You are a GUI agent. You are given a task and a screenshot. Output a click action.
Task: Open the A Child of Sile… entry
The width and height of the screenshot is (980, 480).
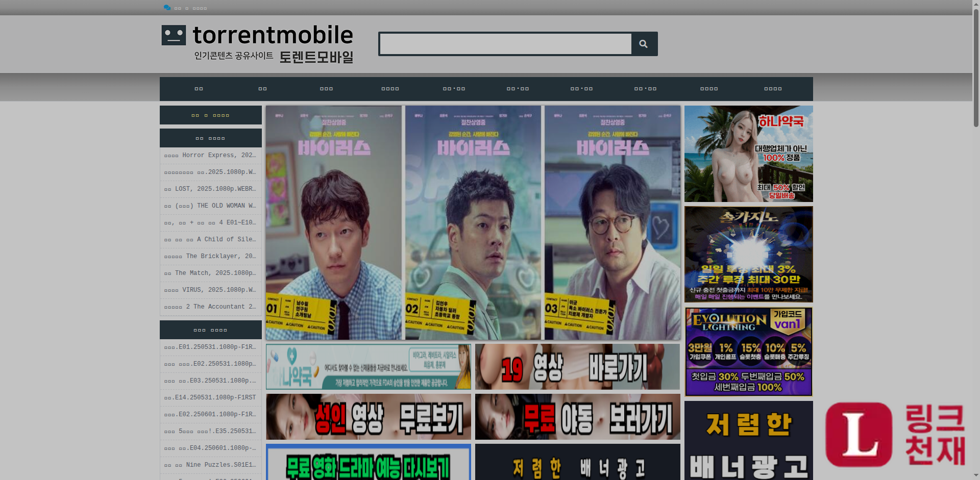tap(210, 240)
